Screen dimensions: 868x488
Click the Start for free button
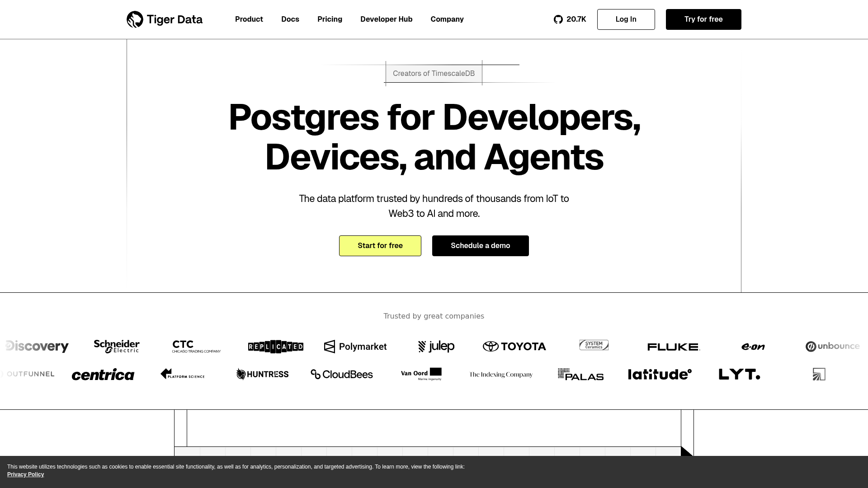(380, 245)
